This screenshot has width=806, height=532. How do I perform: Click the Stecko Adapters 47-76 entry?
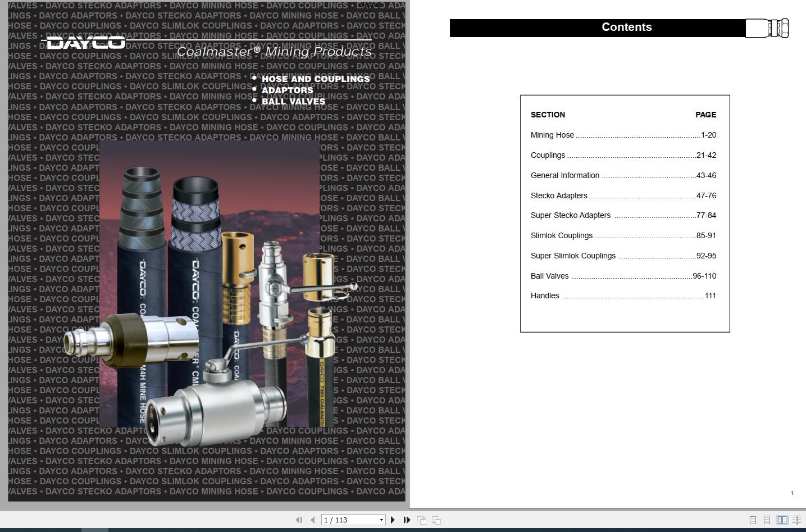(x=623, y=195)
